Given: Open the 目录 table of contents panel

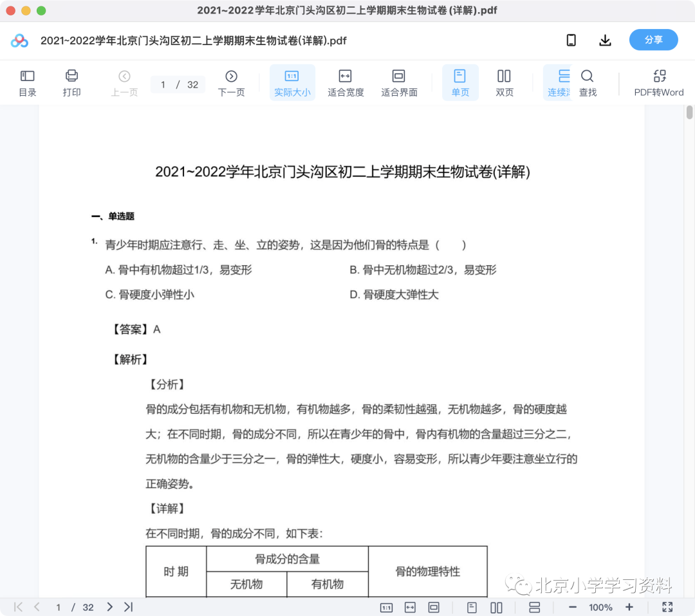Looking at the screenshot, I should 28,83.
